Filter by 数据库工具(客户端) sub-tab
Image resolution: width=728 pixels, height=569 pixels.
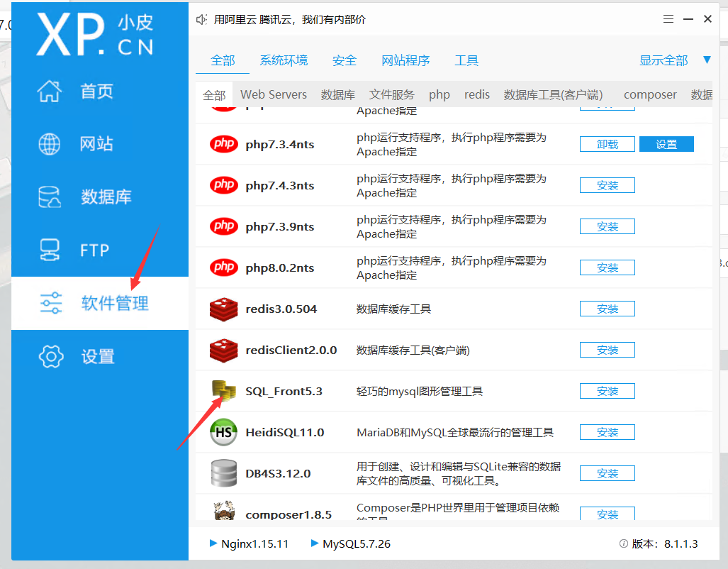pyautogui.click(x=553, y=95)
